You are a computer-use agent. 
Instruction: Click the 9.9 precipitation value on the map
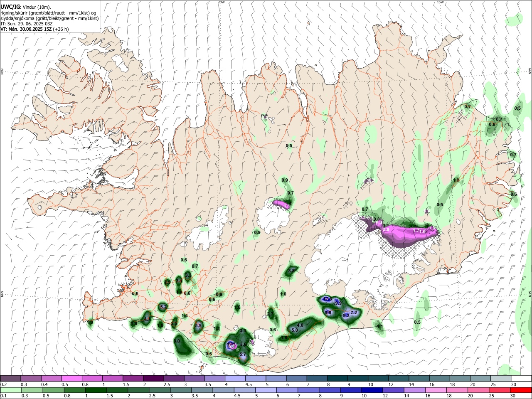[x=338, y=303]
